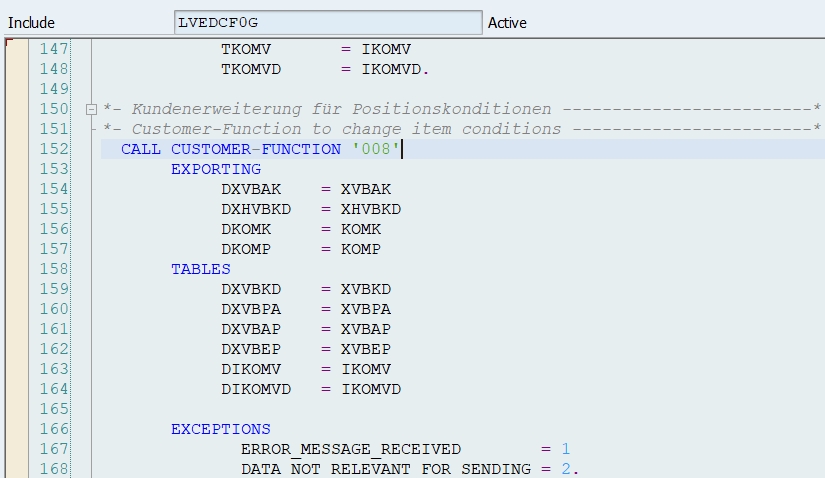Click line number 165 in the gutter
The image size is (825, 478).
click(54, 409)
